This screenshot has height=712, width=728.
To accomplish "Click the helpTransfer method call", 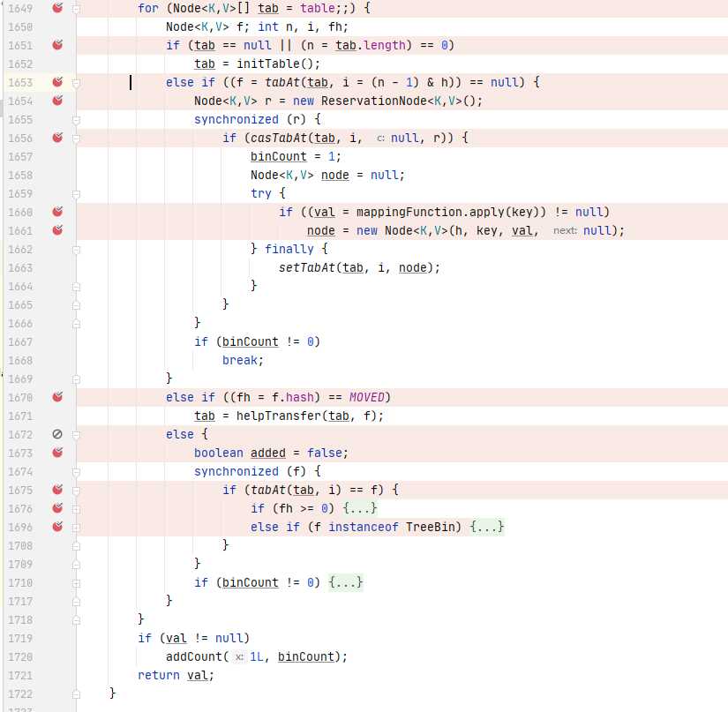I will point(279,416).
